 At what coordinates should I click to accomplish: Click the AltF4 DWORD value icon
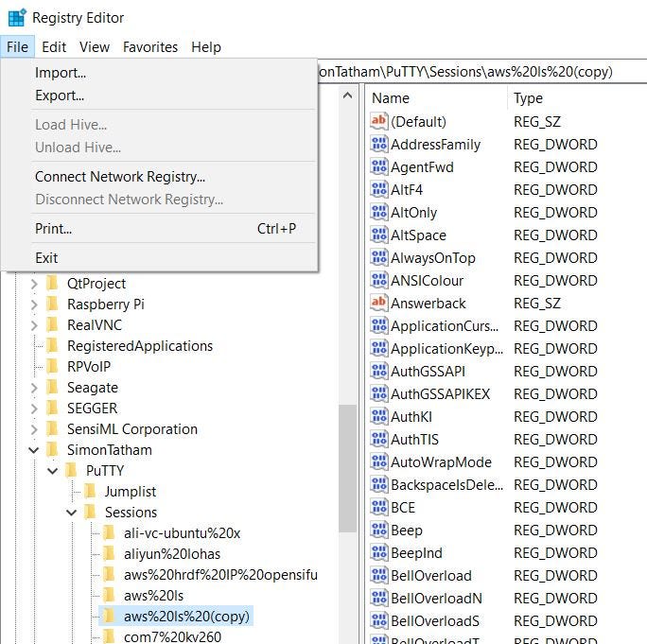point(378,189)
